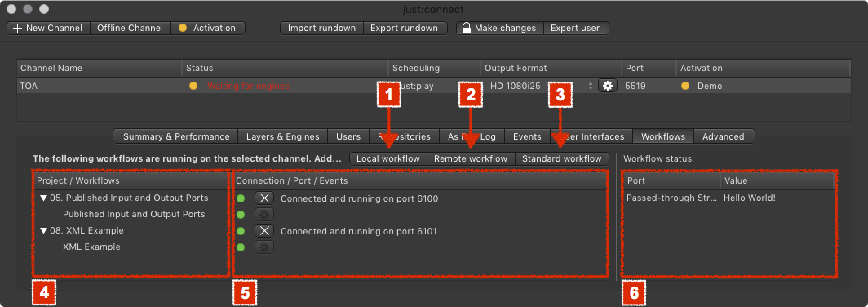Click the New Channel button
The height and width of the screenshot is (307, 868).
(x=48, y=29)
